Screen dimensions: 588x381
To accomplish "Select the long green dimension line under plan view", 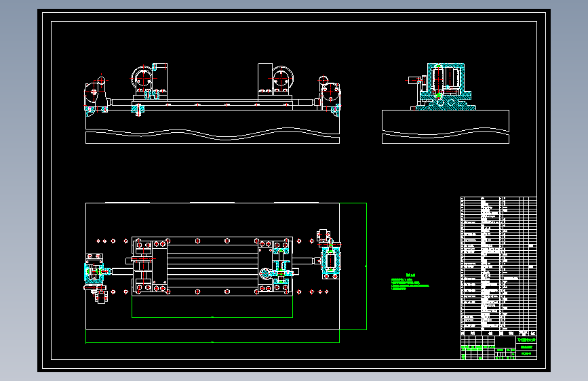I will tap(213, 342).
